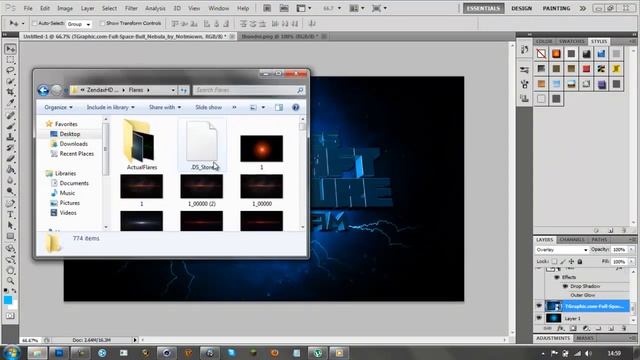Click the add layer style fx icon
This screenshot has height=360, width=640.
point(561,328)
